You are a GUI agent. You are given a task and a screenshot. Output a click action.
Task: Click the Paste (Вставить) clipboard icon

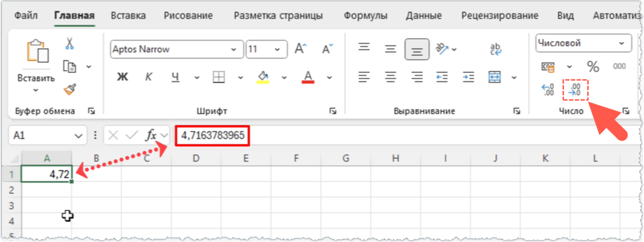click(37, 51)
